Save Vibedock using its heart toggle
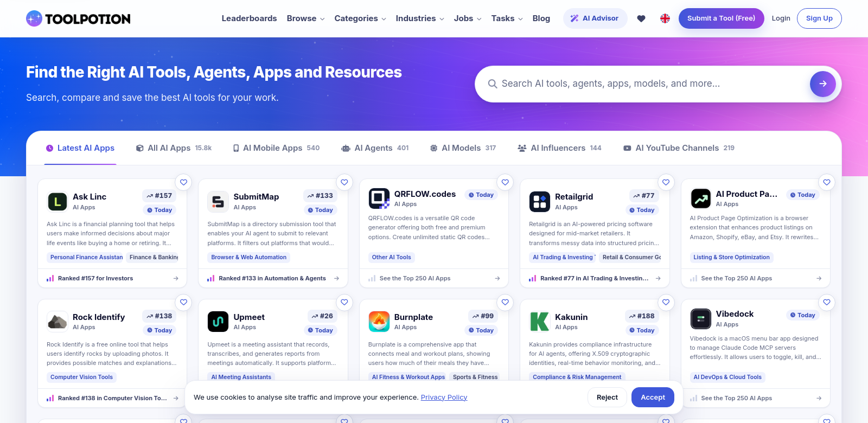 [x=827, y=302]
